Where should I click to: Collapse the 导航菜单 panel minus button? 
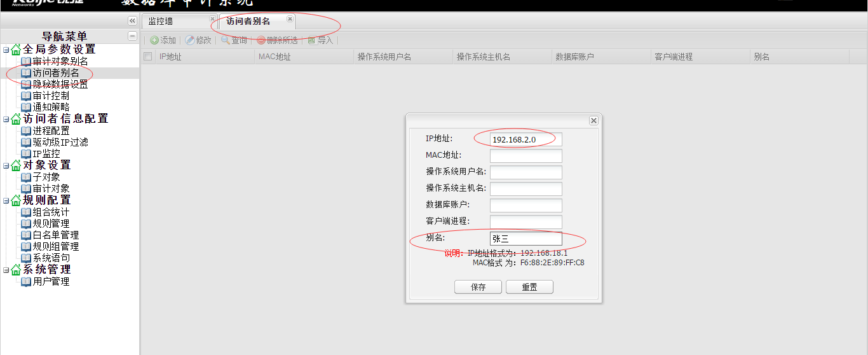point(132,36)
